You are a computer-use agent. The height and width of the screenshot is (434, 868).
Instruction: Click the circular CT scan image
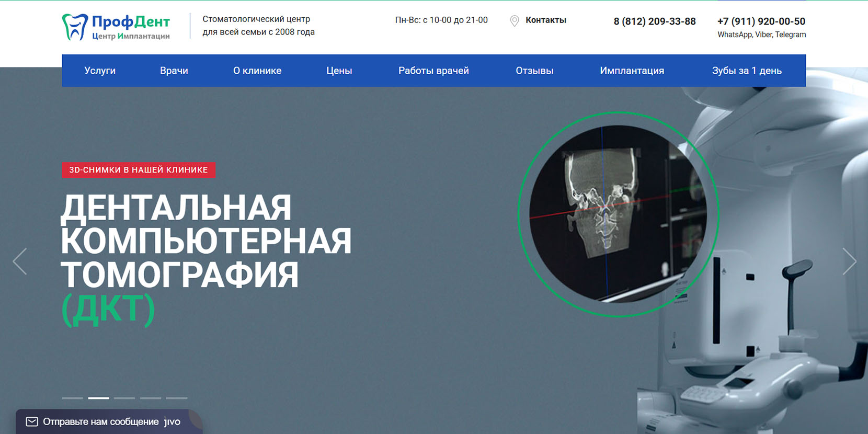[618, 214]
